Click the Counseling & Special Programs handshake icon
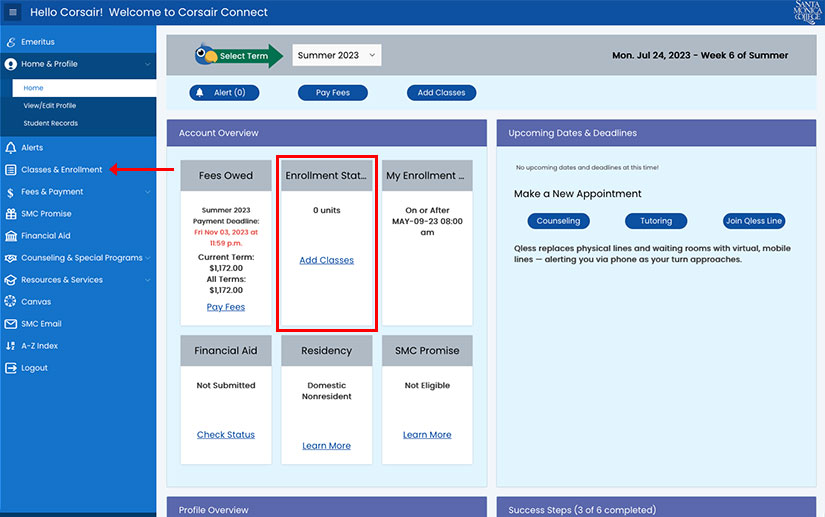Viewport: 825px width, 517px height. click(x=11, y=258)
